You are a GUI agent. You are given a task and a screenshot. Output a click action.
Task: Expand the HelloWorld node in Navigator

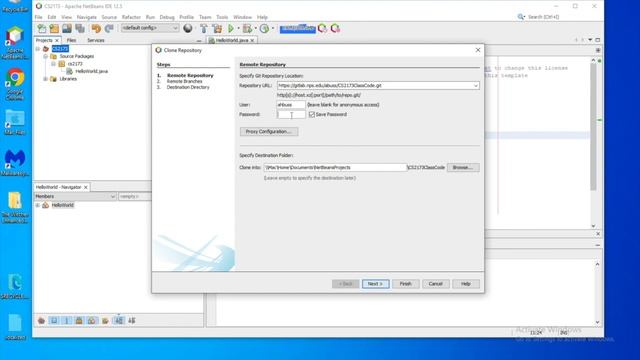(38, 205)
